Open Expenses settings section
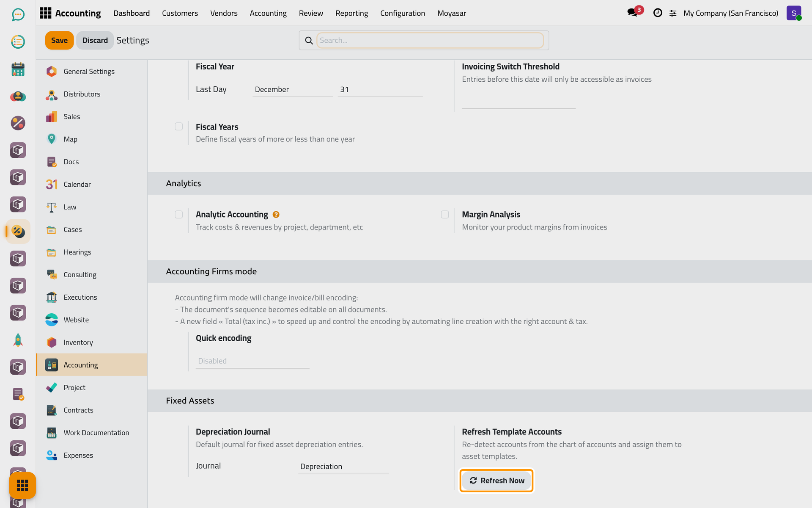The height and width of the screenshot is (508, 812). (92, 455)
